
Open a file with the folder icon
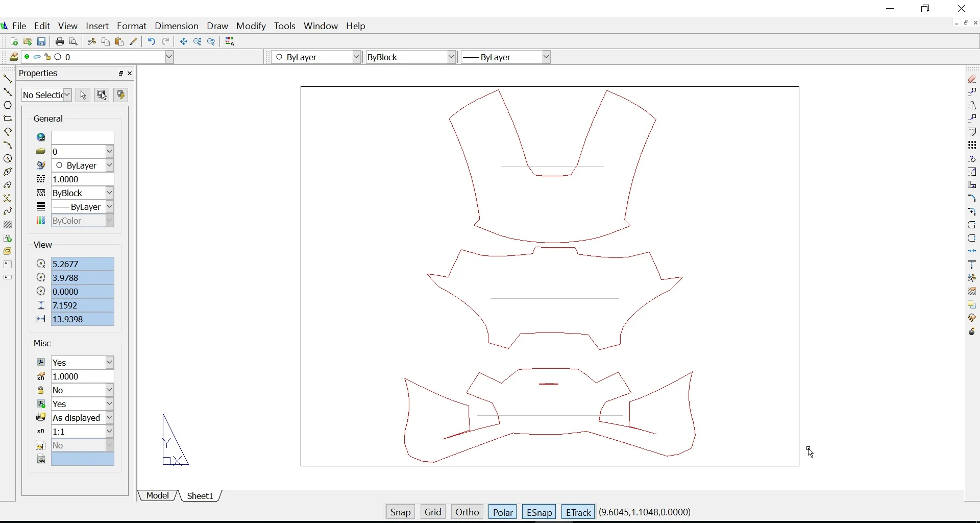28,42
